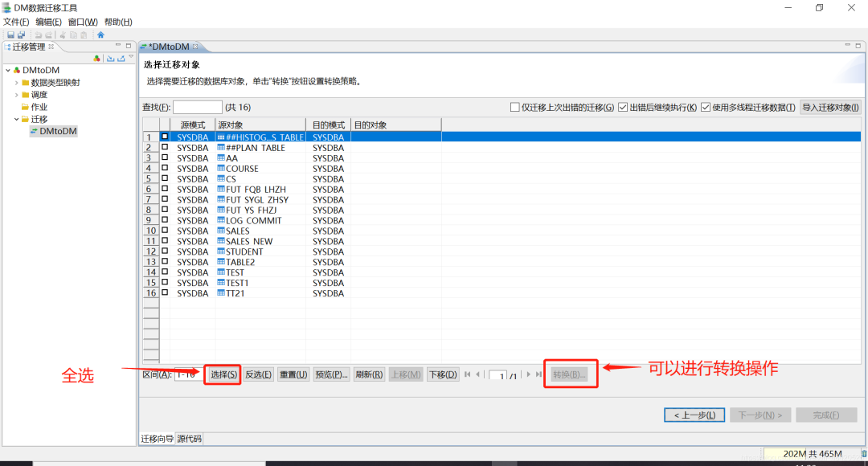Click the Save All toolbar icon
This screenshot has height=466, width=868.
coord(21,35)
